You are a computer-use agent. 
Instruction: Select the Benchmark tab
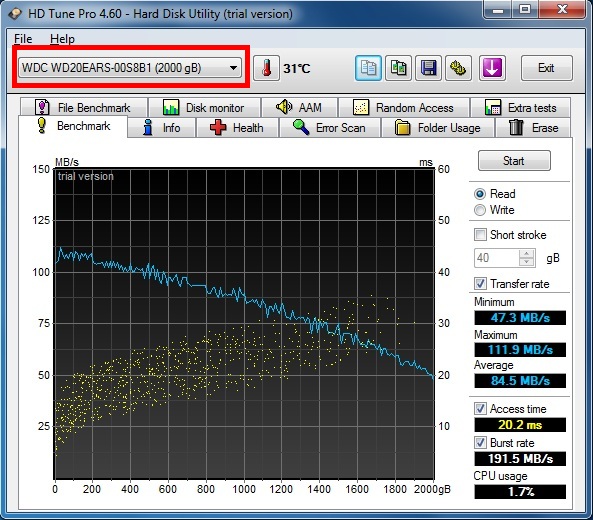click(73, 126)
